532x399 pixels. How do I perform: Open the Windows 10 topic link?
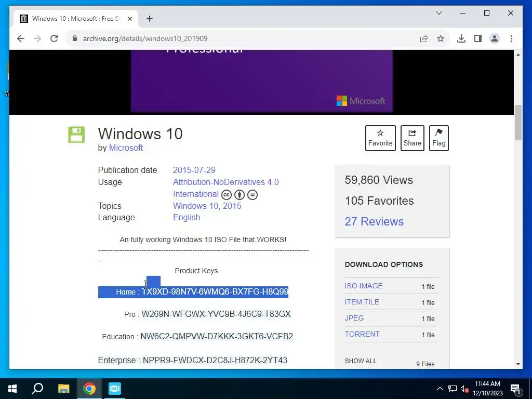coord(195,206)
